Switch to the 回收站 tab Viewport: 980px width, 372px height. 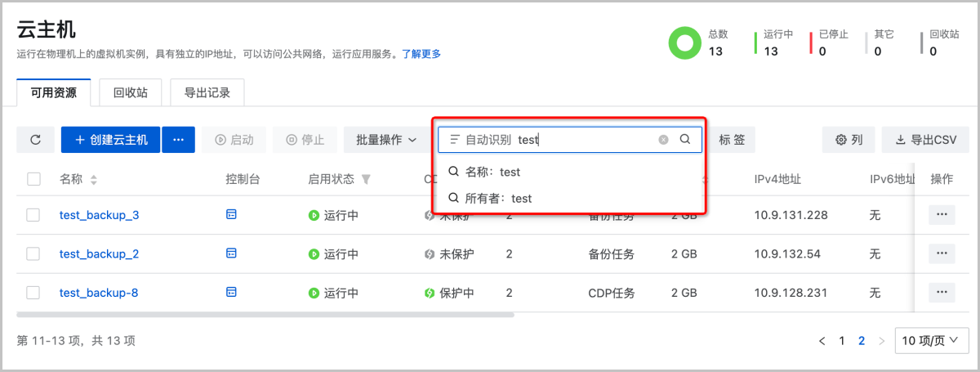pyautogui.click(x=131, y=92)
